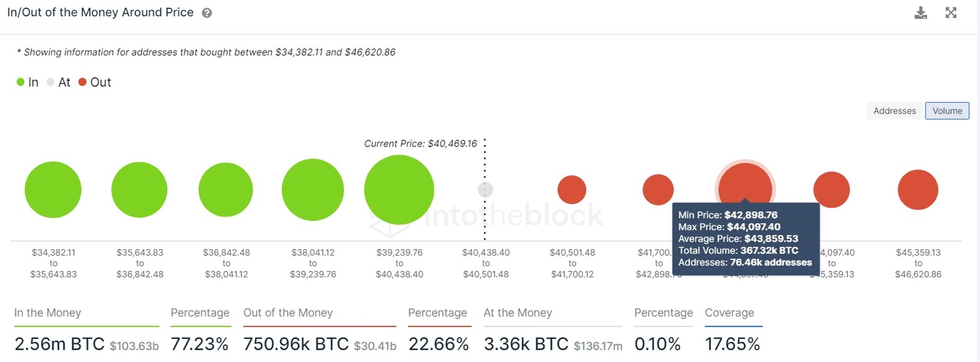Click the largest green bubble near current price
980x362 pixels.
click(399, 190)
